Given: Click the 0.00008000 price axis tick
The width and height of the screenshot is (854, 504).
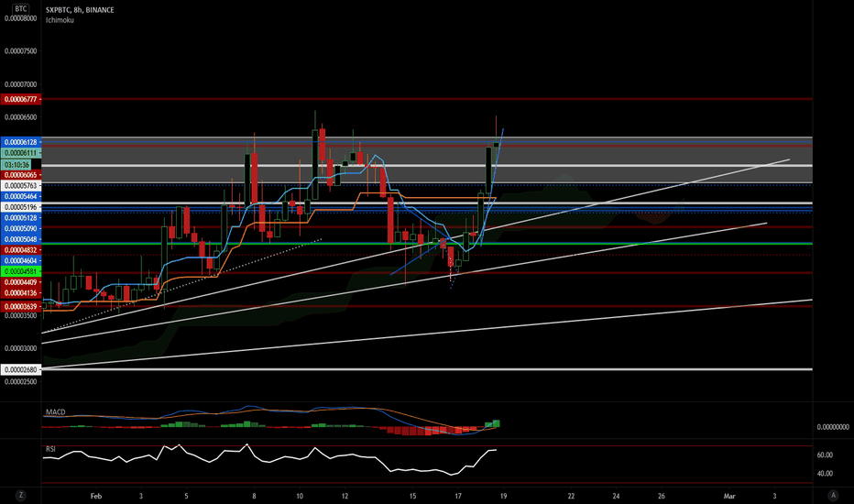Looking at the screenshot, I should pyautogui.click(x=21, y=18).
